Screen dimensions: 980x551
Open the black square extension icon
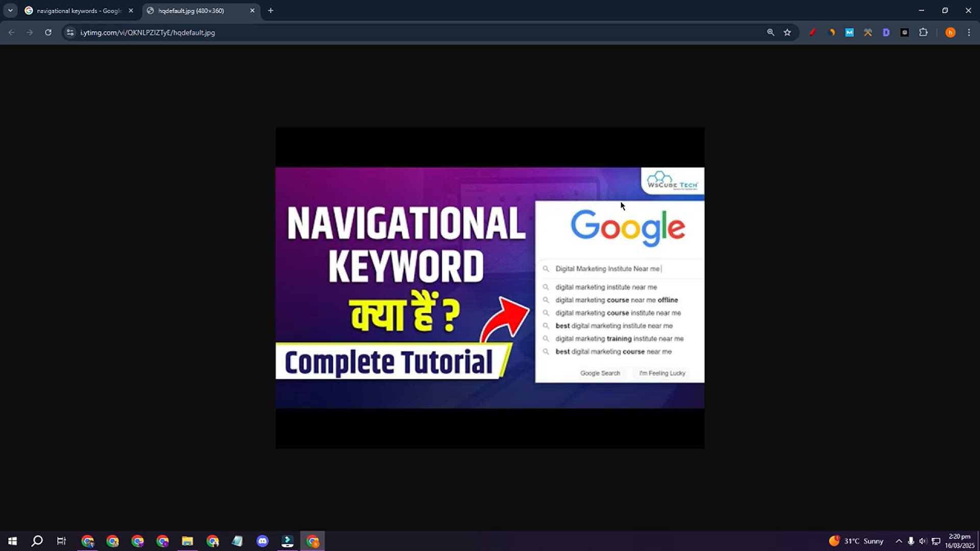pos(904,33)
